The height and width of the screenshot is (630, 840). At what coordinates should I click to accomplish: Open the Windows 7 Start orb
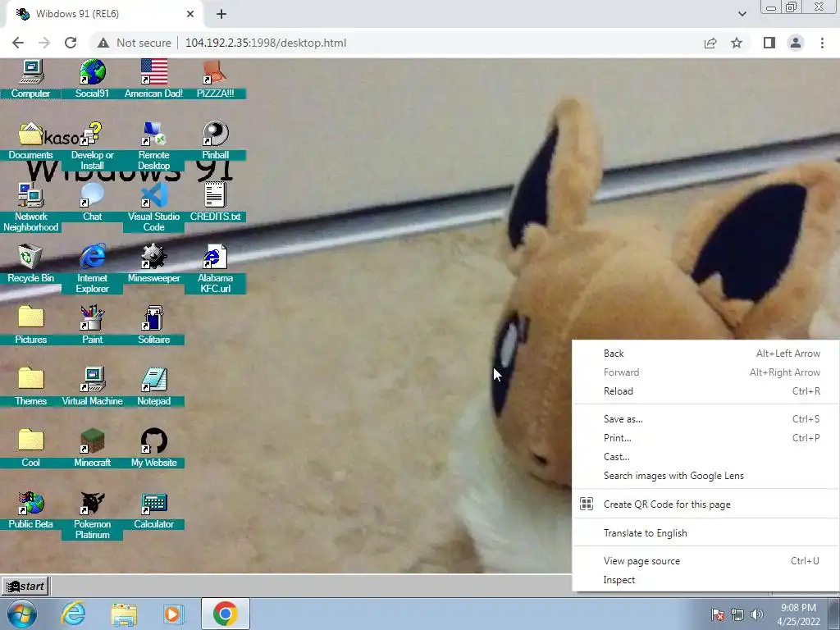coord(21,614)
